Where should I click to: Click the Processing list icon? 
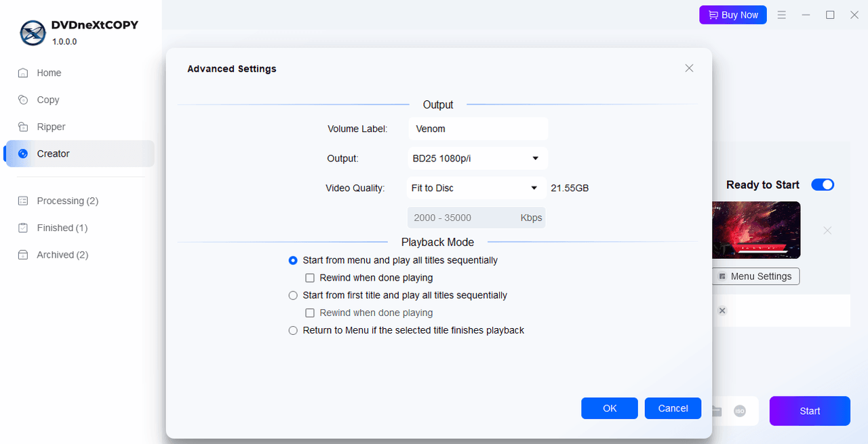(23, 201)
